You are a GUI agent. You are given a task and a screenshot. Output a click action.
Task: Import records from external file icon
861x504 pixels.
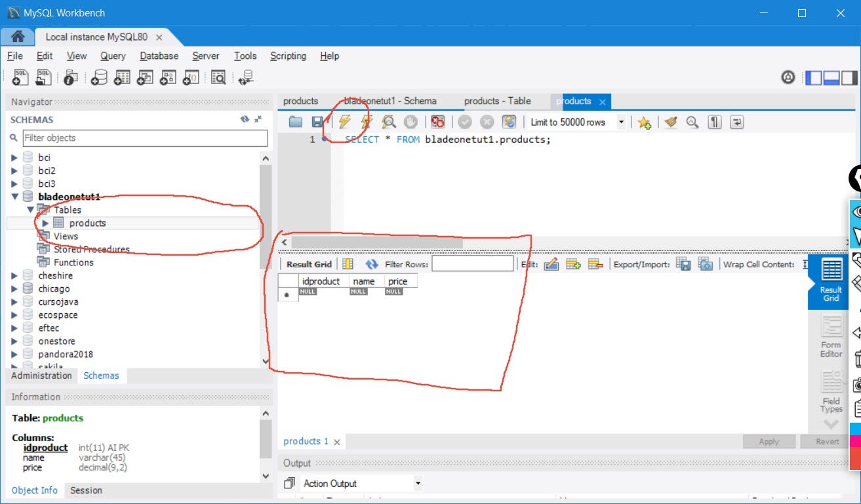click(x=706, y=264)
